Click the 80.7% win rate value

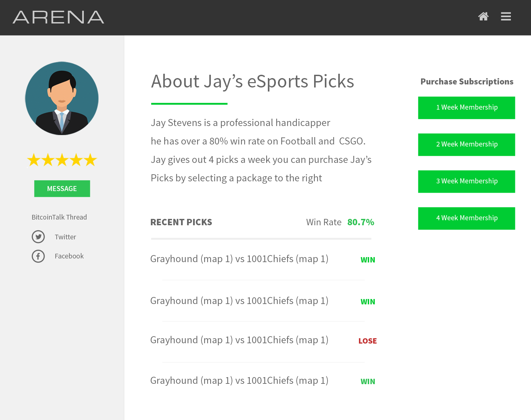pos(360,222)
